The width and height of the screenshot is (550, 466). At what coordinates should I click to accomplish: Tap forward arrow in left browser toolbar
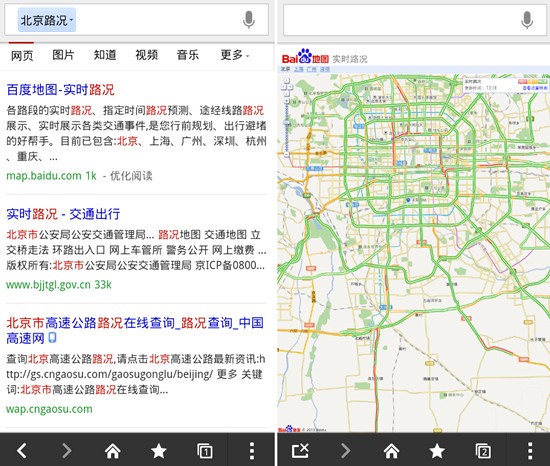(x=67, y=451)
